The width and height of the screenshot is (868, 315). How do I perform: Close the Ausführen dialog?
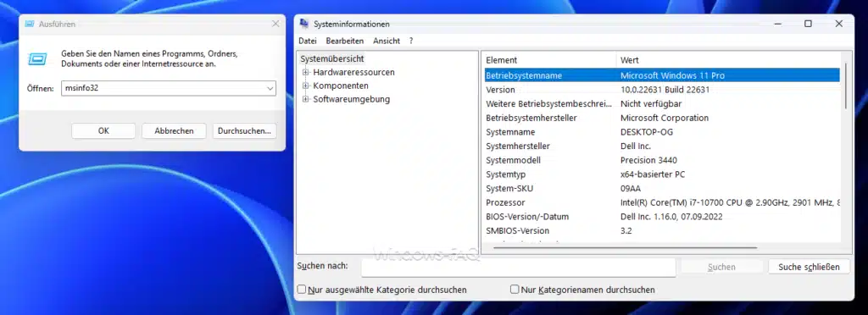coord(275,24)
